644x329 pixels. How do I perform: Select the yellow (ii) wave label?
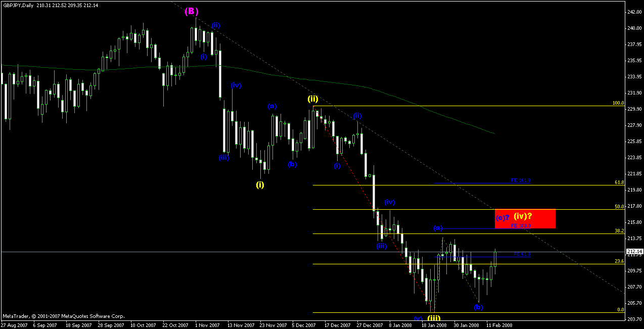313,99
